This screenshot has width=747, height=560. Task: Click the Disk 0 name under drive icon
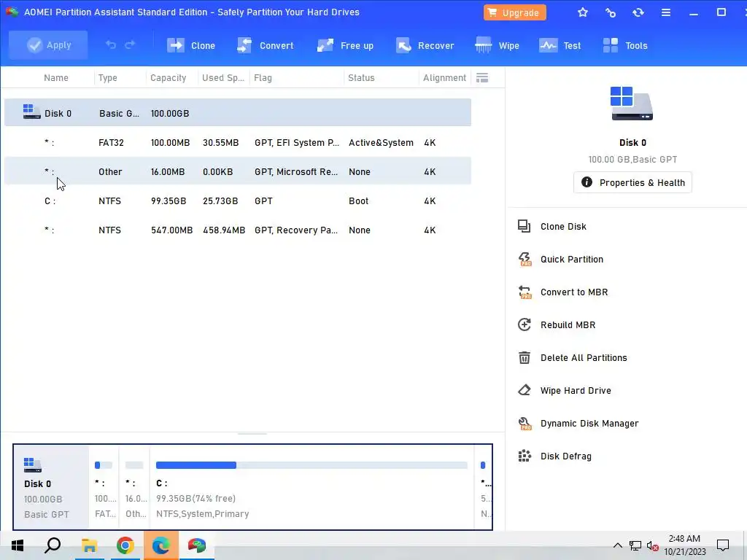(x=632, y=142)
